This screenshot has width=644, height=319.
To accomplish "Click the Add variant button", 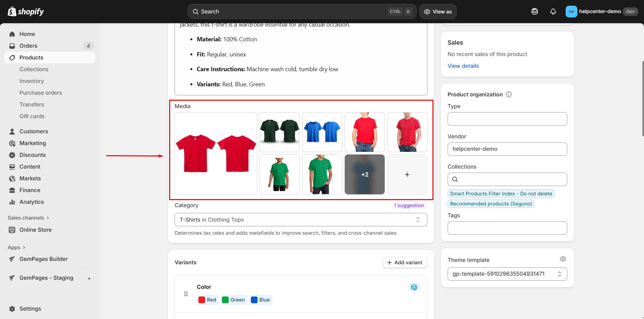I will tap(405, 263).
